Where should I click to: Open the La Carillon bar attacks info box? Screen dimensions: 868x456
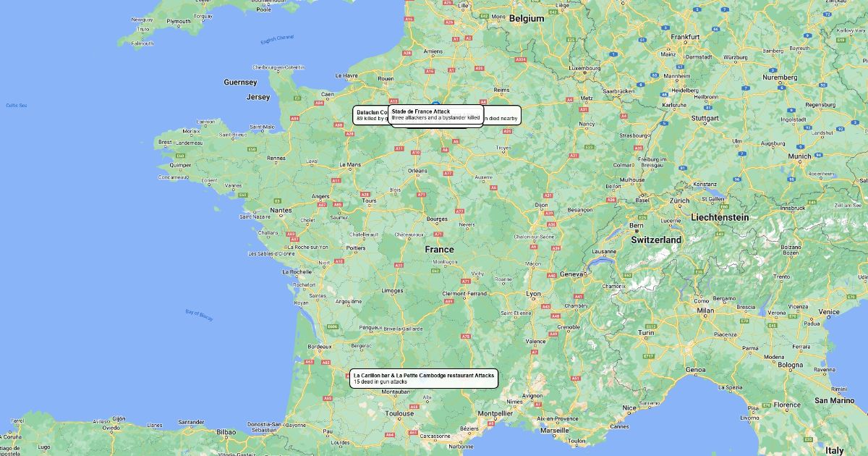coord(424,379)
